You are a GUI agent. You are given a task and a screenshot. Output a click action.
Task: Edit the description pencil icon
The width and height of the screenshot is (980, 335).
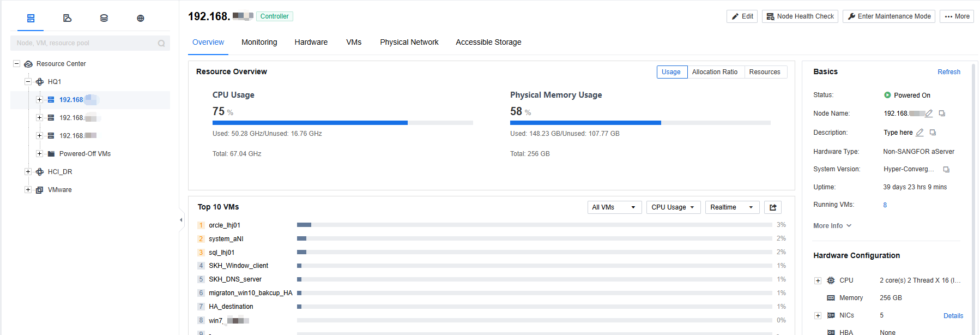coord(920,133)
